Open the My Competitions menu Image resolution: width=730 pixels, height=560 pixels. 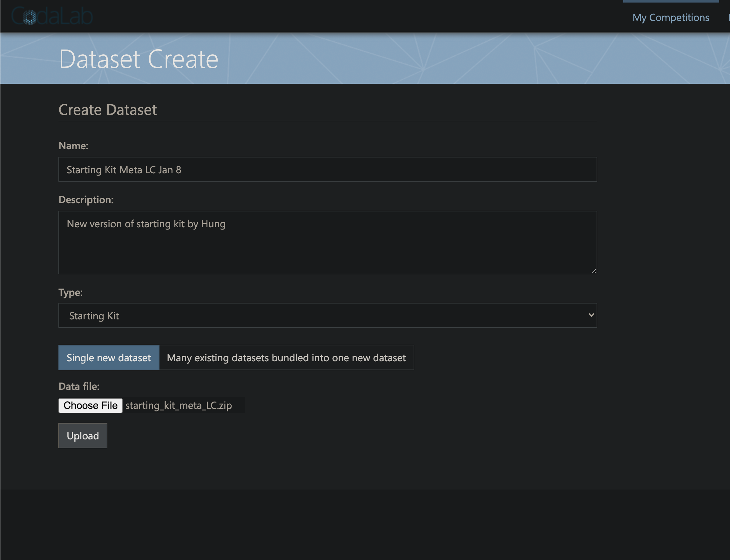pyautogui.click(x=671, y=17)
